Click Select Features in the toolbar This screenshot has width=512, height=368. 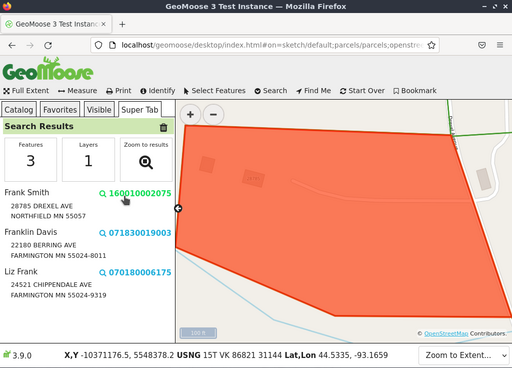pyautogui.click(x=215, y=91)
